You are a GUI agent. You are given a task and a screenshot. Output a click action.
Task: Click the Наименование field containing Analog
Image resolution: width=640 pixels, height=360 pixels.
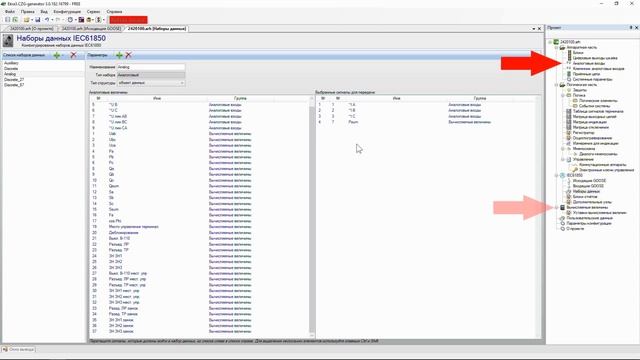(x=151, y=67)
